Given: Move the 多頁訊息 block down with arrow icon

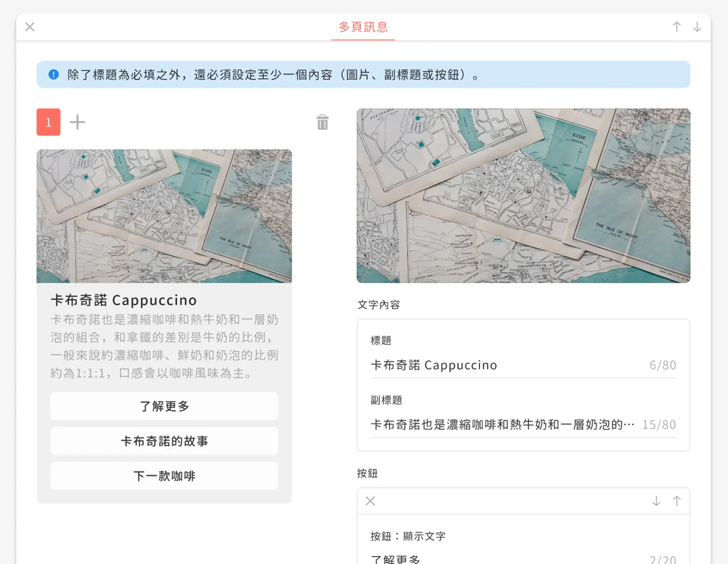Looking at the screenshot, I should [697, 27].
